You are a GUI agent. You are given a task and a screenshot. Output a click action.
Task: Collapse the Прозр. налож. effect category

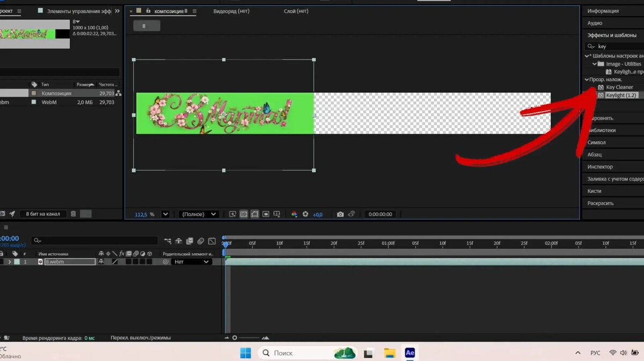click(587, 79)
